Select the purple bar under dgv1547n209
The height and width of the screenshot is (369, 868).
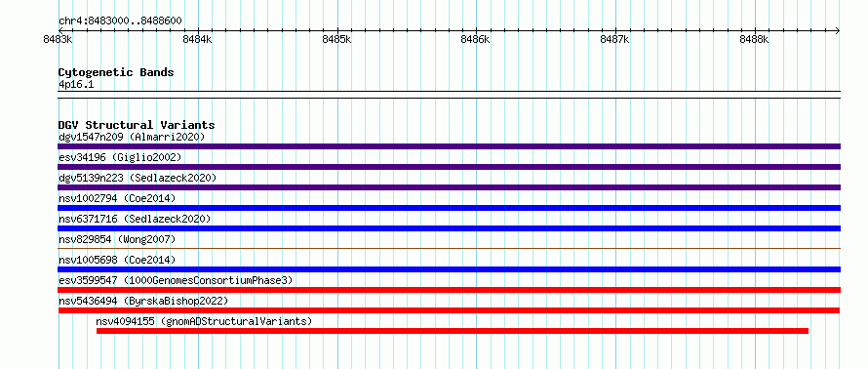tap(449, 146)
